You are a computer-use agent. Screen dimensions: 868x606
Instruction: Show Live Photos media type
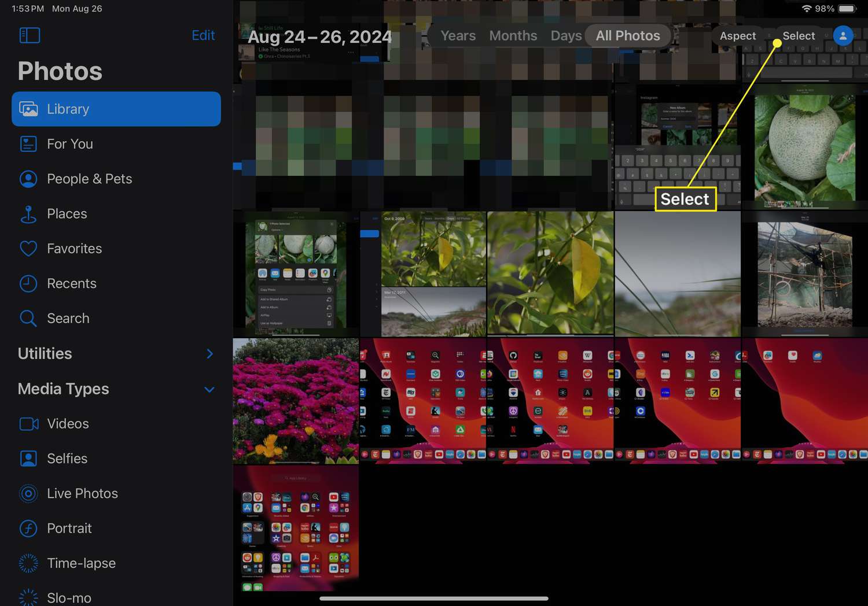click(82, 493)
